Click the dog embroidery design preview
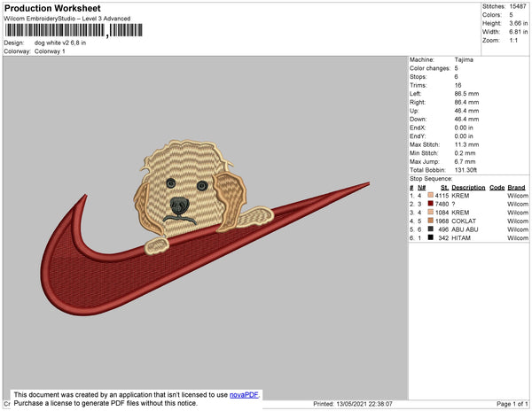 point(205,228)
